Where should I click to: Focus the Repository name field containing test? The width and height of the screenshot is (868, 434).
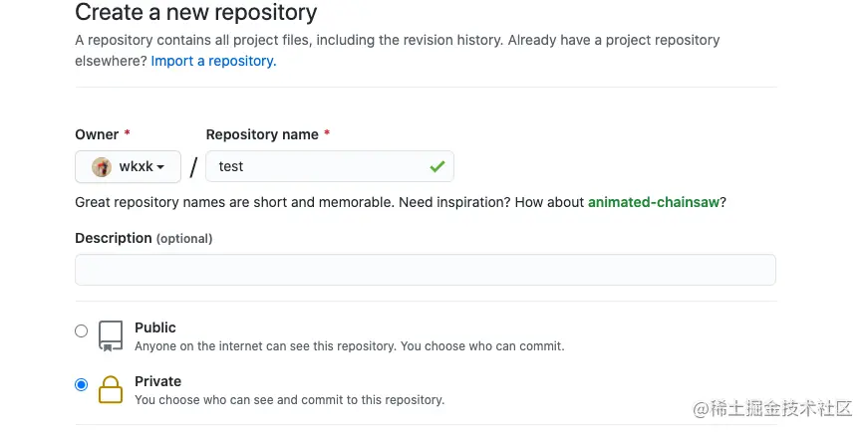click(x=319, y=166)
